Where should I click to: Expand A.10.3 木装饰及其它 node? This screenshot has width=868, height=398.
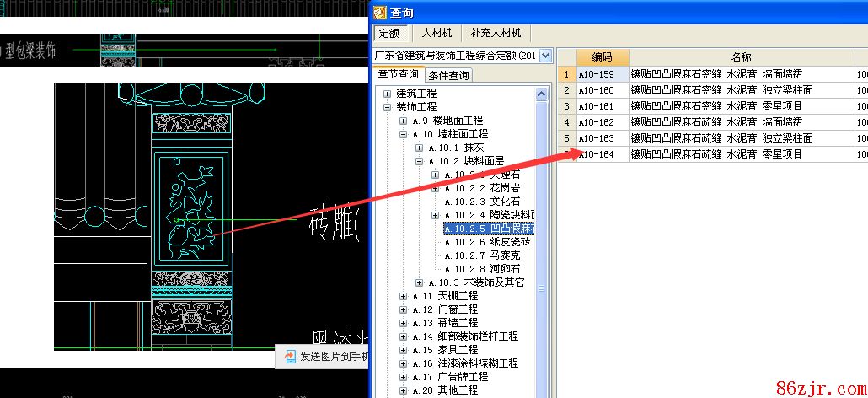(420, 282)
